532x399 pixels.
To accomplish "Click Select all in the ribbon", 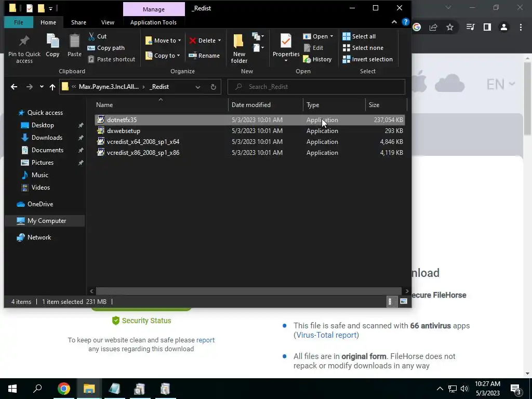I will click(x=360, y=36).
